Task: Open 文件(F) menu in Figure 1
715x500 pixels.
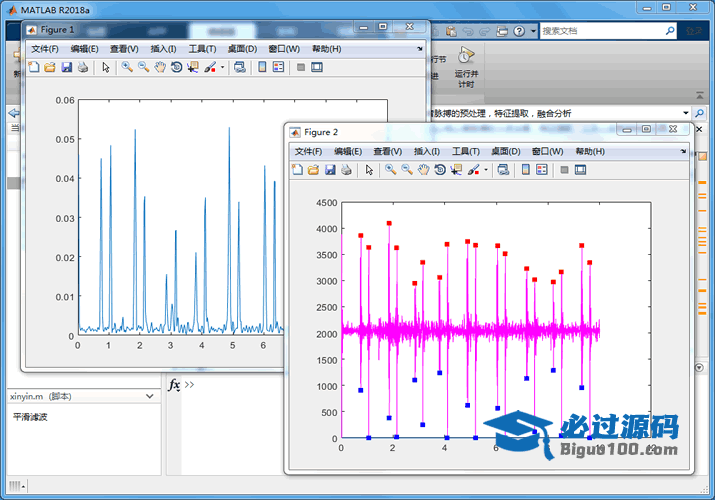Action: click(45, 49)
